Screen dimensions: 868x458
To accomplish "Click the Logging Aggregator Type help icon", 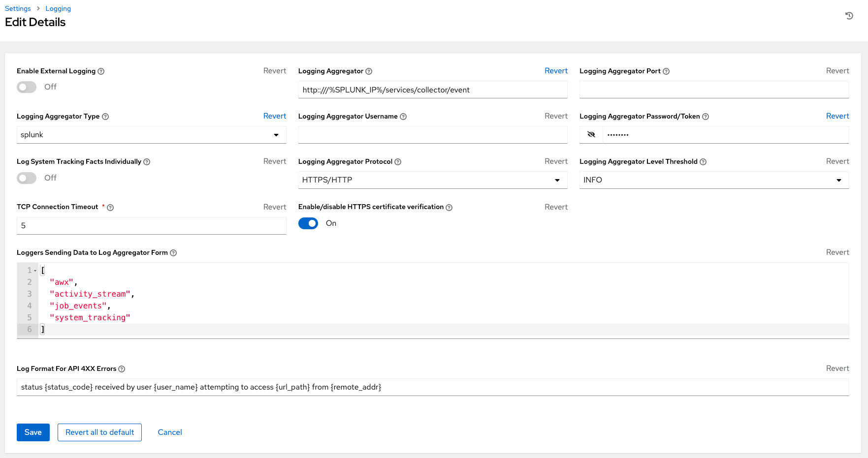I will pos(106,117).
